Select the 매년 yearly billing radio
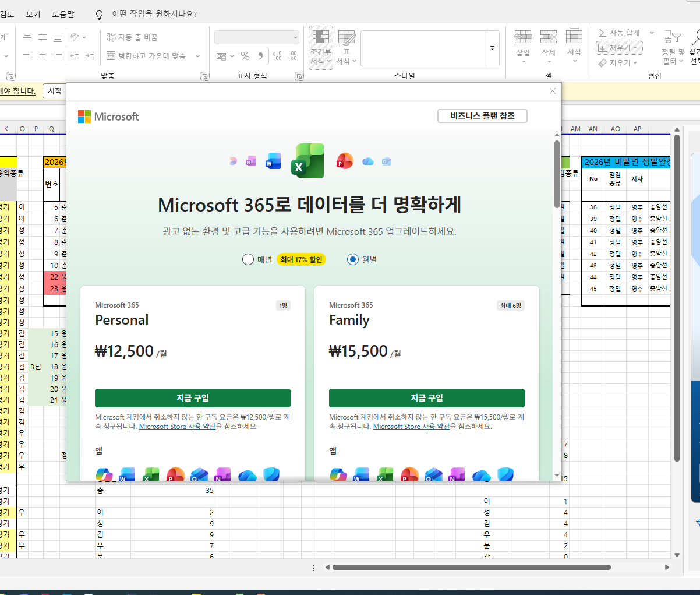 pyautogui.click(x=248, y=259)
